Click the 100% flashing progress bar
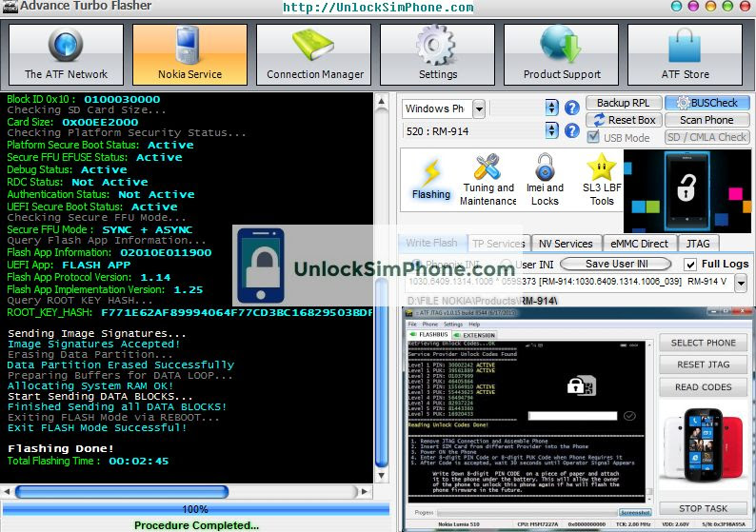The image size is (756, 532). pyautogui.click(x=196, y=509)
